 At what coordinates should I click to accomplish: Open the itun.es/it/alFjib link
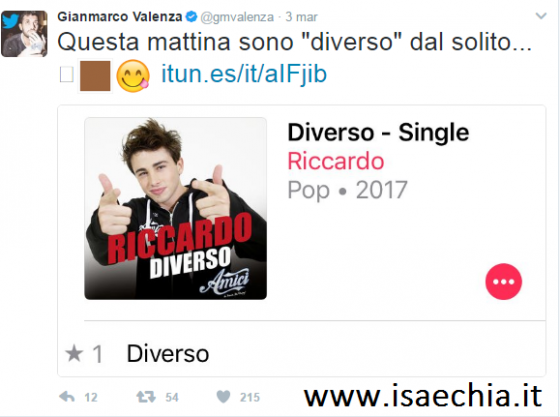pos(244,74)
